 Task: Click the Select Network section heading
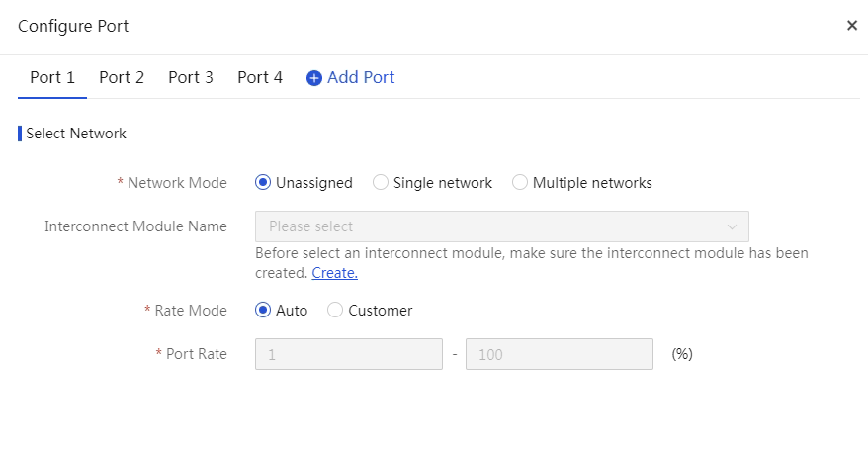coord(76,134)
